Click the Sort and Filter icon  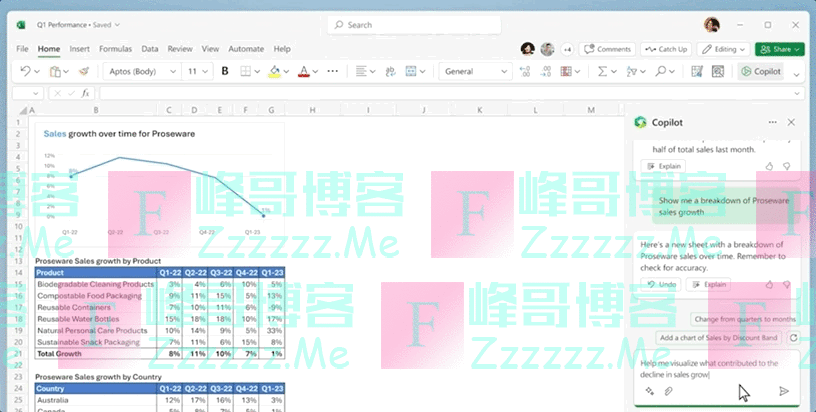631,71
